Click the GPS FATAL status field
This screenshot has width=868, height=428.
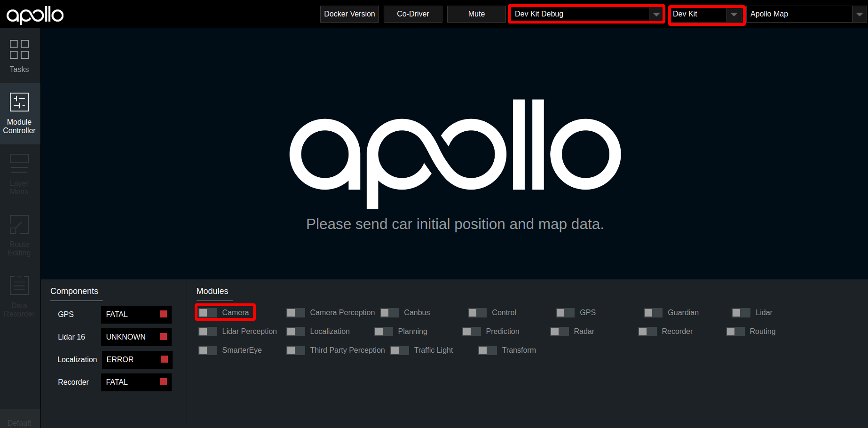(x=136, y=314)
